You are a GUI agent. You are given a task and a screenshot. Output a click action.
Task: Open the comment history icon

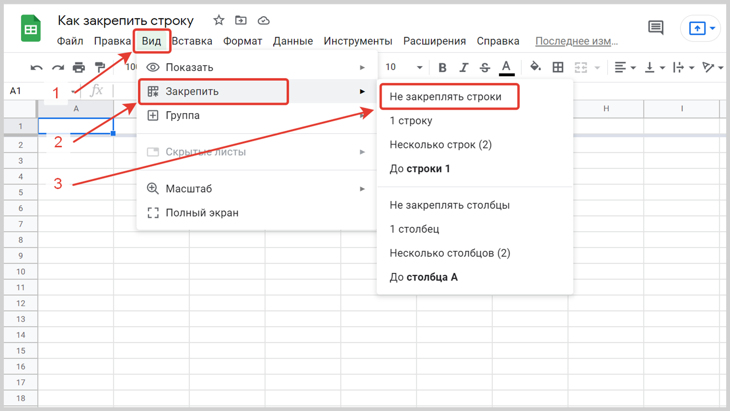coord(656,28)
